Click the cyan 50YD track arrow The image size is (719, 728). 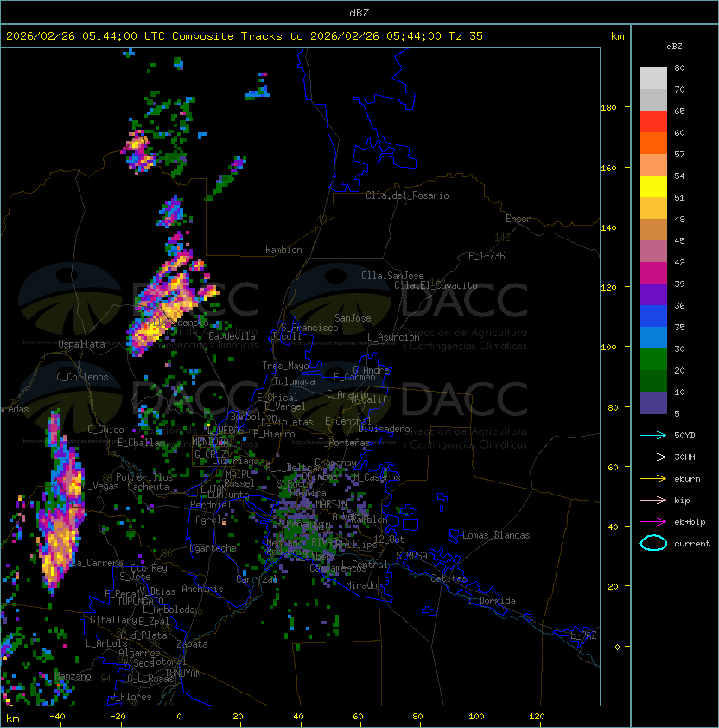click(x=653, y=435)
